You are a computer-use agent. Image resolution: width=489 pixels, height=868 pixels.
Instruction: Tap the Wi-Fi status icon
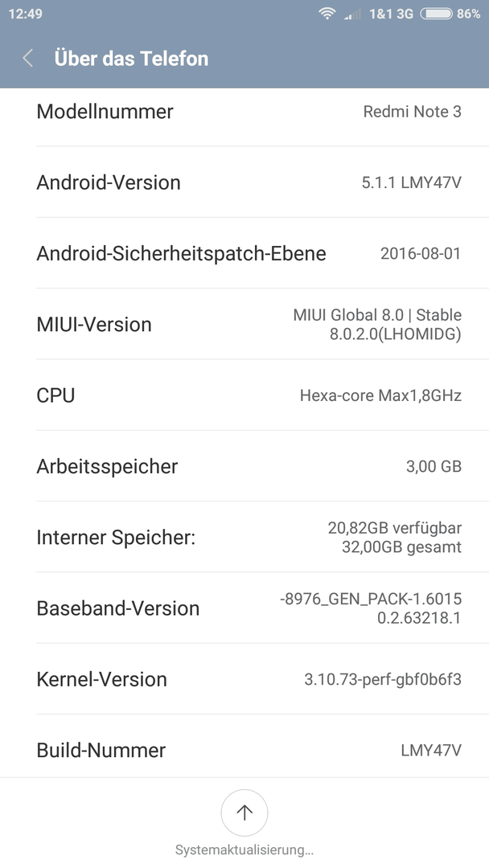pos(327,14)
